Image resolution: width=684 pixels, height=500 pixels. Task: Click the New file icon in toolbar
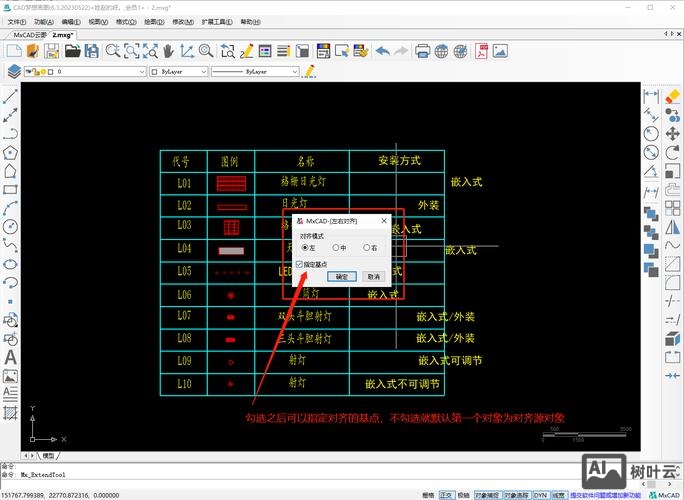pos(15,51)
